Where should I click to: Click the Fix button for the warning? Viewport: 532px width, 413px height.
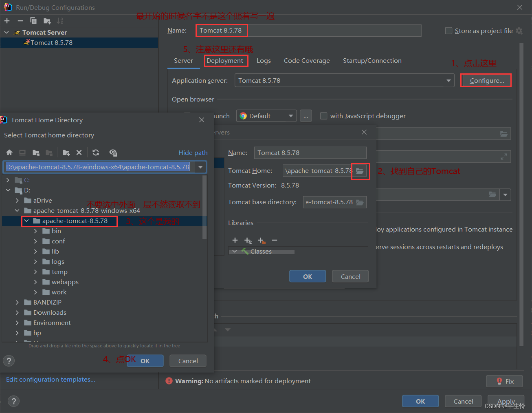(504, 381)
